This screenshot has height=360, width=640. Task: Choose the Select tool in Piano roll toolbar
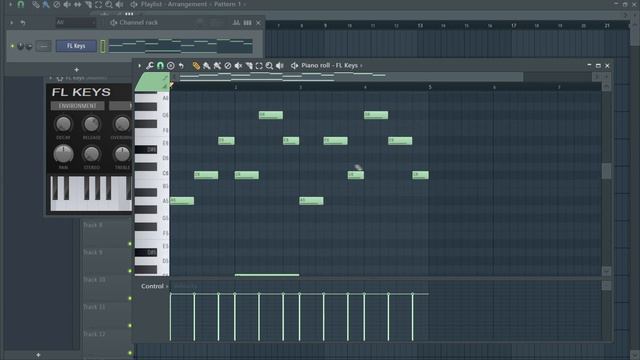pyautogui.click(x=259, y=66)
